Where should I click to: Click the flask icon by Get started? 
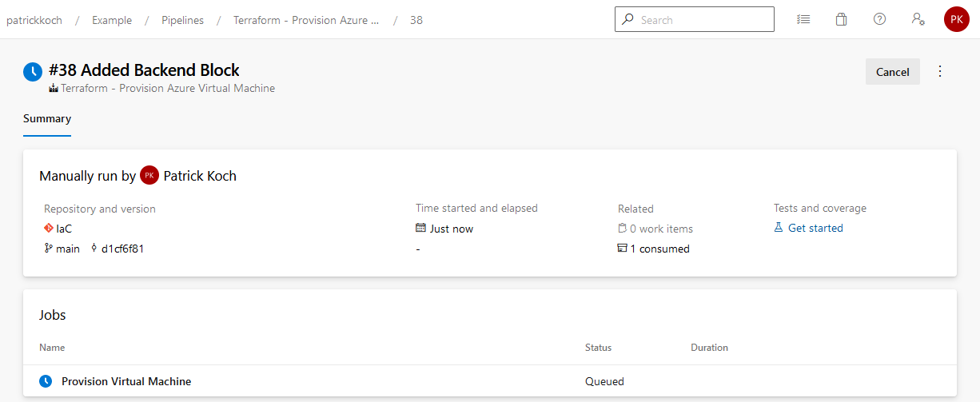pyautogui.click(x=779, y=228)
